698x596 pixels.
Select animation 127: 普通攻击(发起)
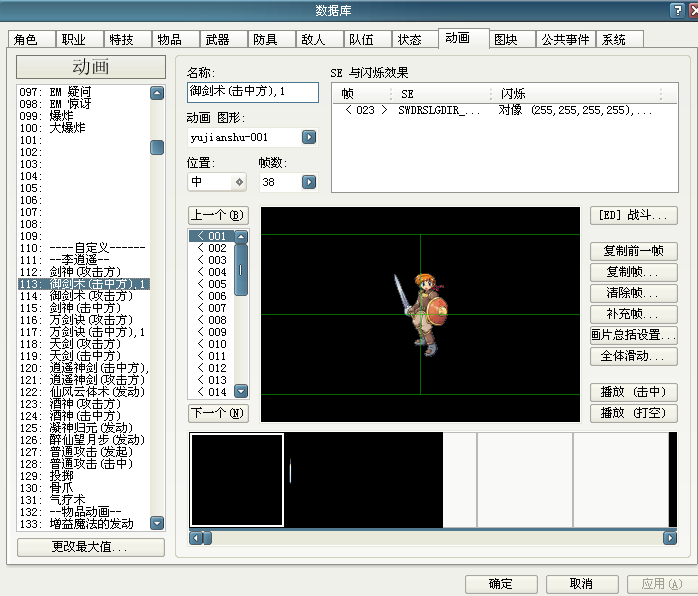[84, 452]
